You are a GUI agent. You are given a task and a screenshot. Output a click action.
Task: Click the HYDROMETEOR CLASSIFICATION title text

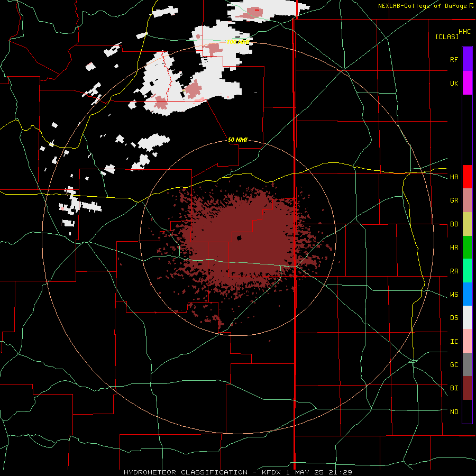coord(186,472)
